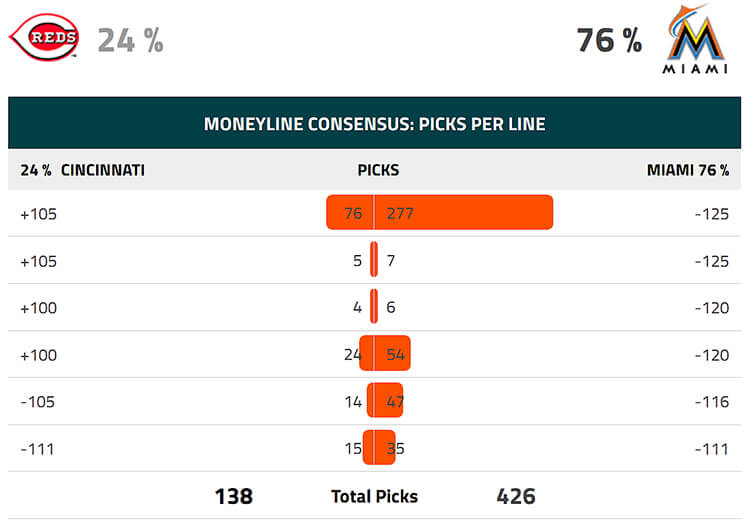Image resolution: width=750 pixels, height=521 pixels.
Task: Click the Total Picks label
Action: (375, 497)
